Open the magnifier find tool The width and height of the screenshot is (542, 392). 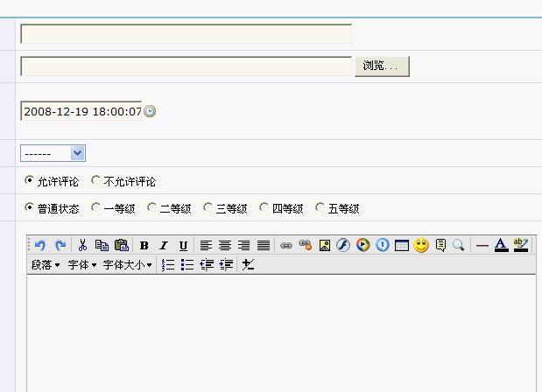click(458, 246)
